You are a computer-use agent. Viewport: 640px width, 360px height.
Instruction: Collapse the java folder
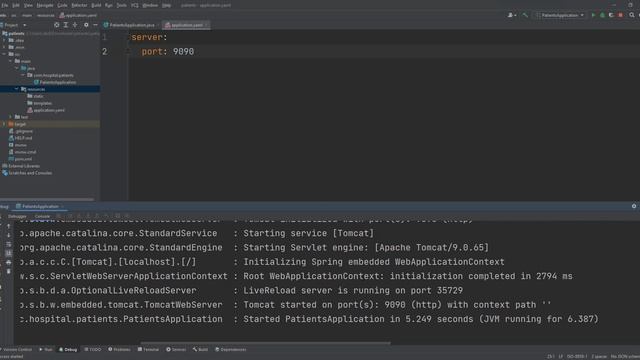[17, 68]
